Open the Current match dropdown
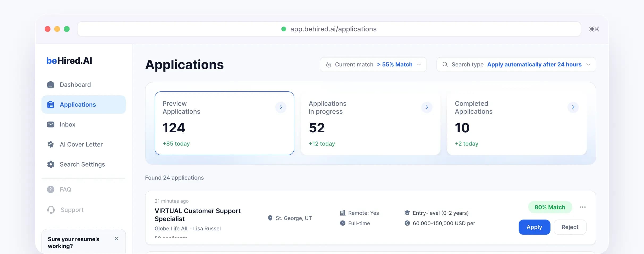 (373, 65)
